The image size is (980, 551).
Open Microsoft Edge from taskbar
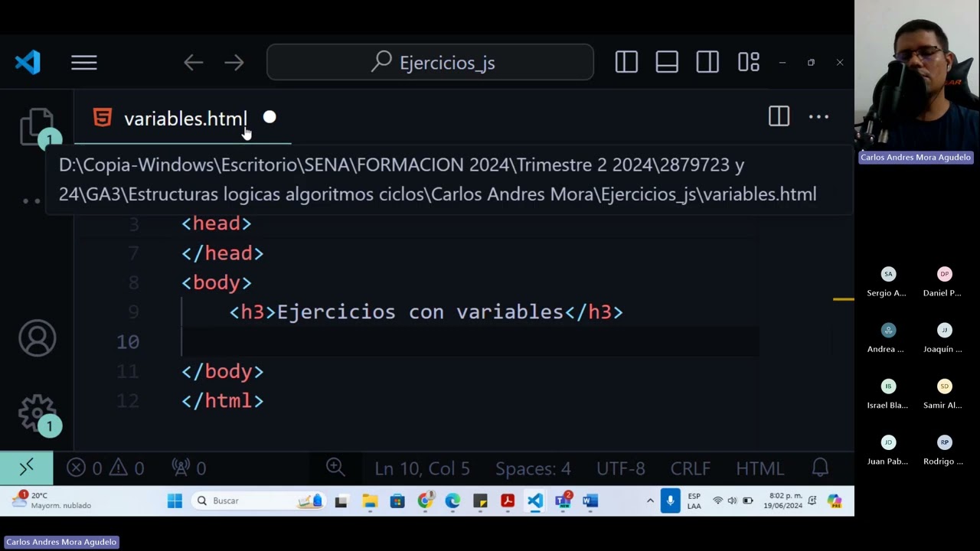(452, 501)
